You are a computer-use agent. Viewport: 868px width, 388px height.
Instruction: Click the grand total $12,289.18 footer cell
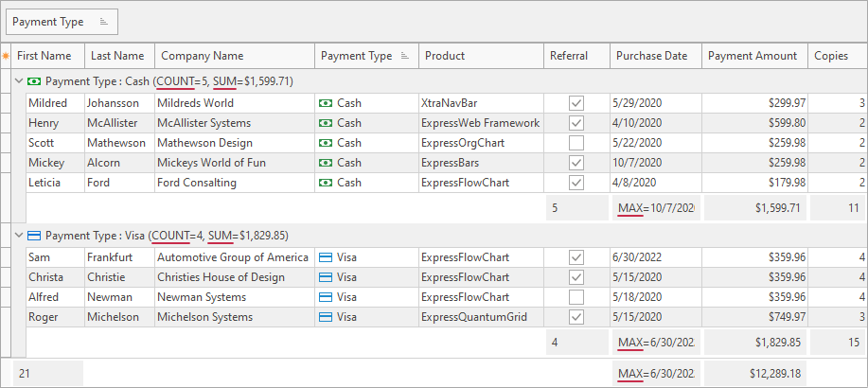point(755,374)
